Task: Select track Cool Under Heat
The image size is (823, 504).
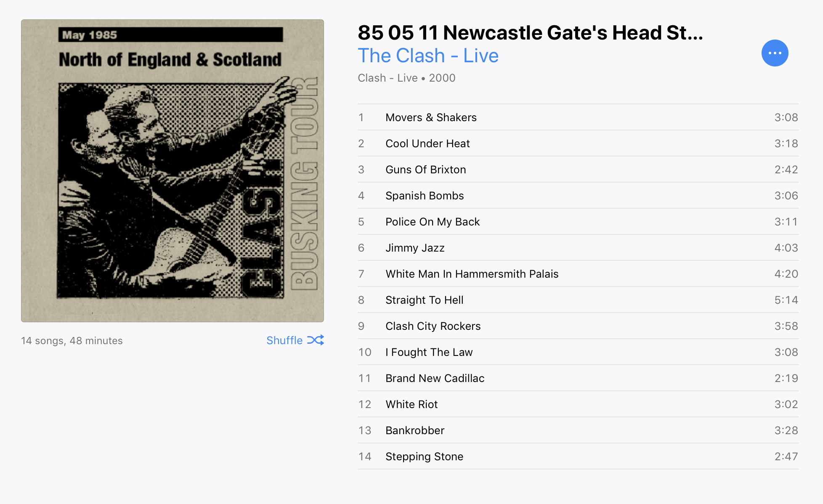Action: point(578,143)
